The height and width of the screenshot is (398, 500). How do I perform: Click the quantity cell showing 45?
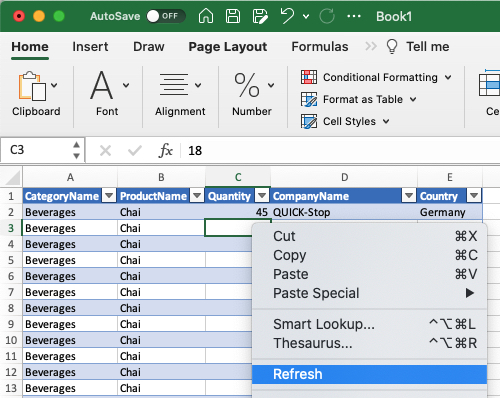(238, 212)
